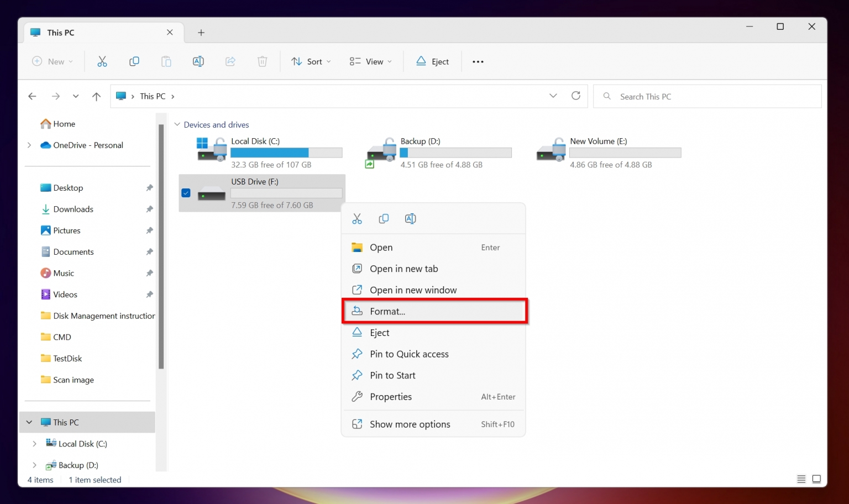
Task: Navigate back using the back arrow
Action: [32, 96]
